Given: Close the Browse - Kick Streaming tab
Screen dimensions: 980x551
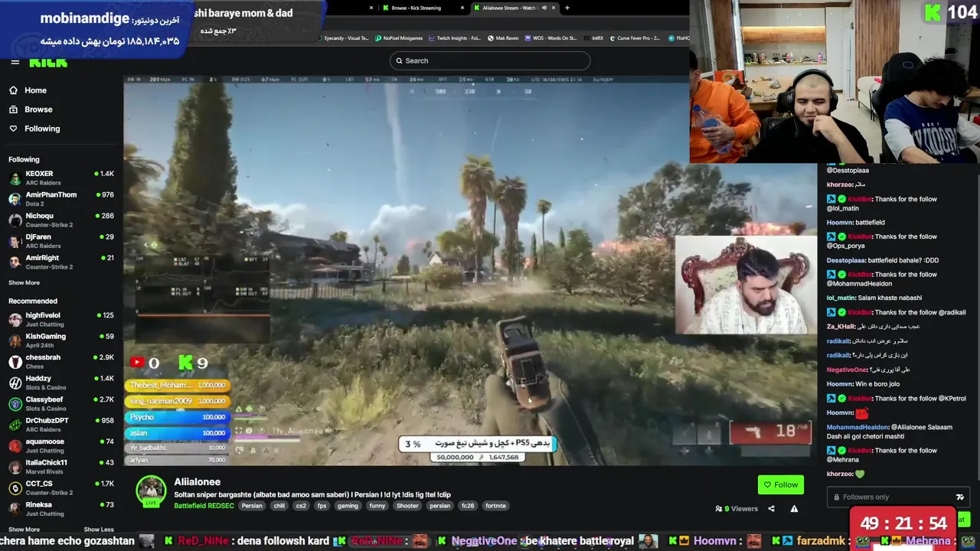Looking at the screenshot, I should coord(462,8).
